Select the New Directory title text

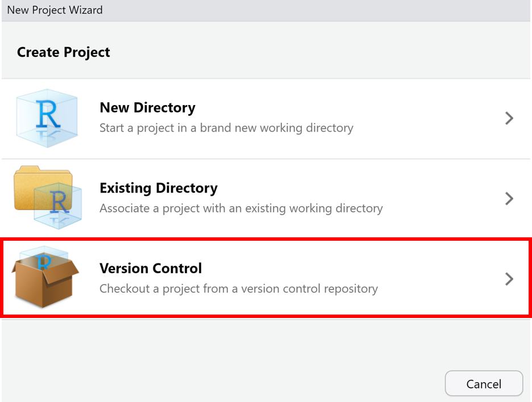pos(147,108)
